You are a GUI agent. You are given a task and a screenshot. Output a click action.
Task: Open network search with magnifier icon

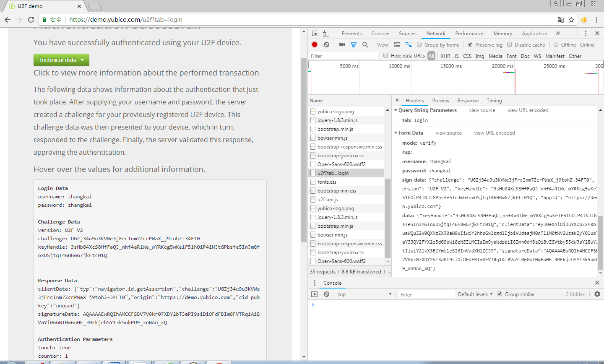[x=365, y=44]
